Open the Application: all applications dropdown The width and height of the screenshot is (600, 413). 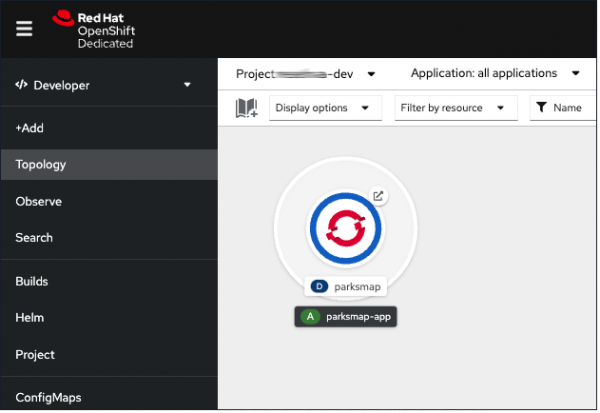495,73
